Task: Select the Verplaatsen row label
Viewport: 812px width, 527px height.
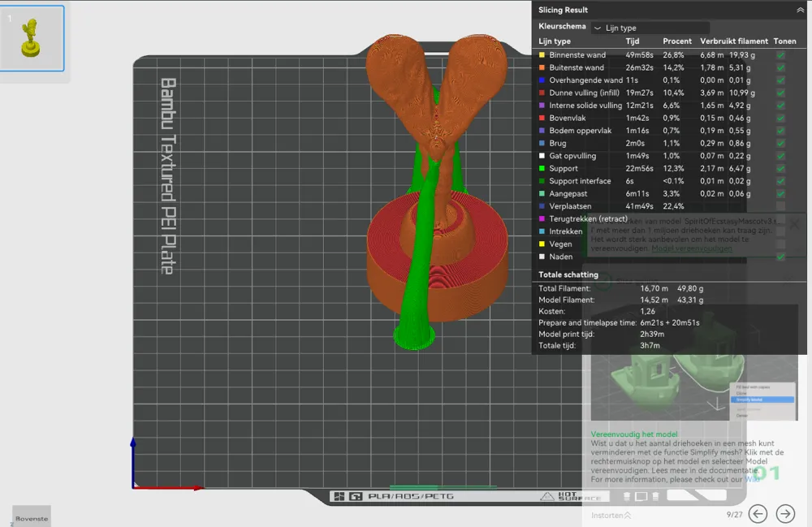Action: (570, 206)
